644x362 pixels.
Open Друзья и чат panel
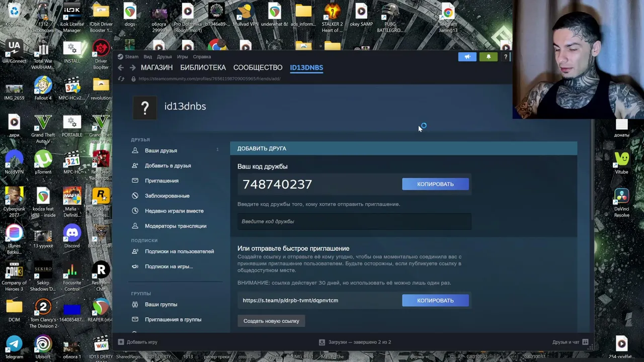point(570,342)
